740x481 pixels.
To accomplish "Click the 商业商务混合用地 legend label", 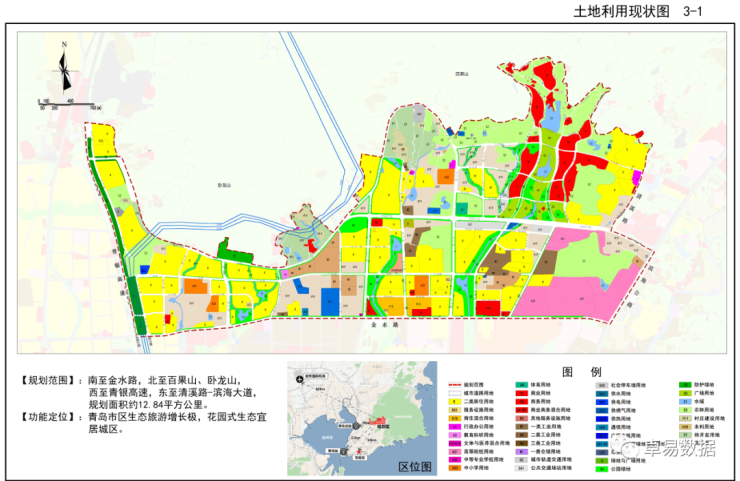I will [550, 410].
